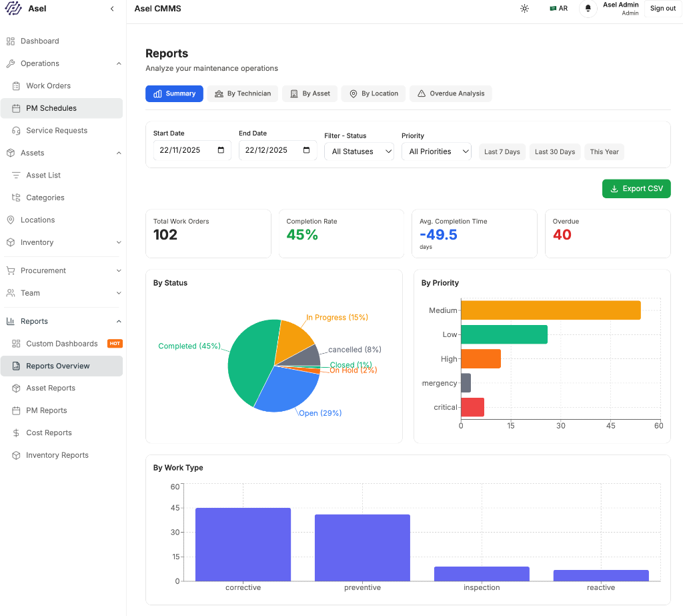Collapse the sidebar with the left chevron

click(x=112, y=9)
